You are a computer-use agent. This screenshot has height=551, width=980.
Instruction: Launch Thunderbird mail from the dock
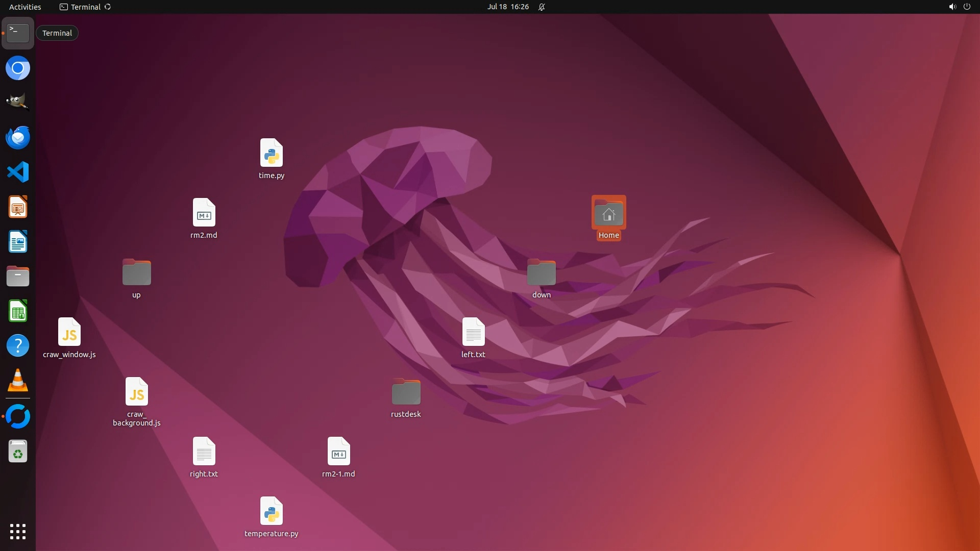coord(18,137)
